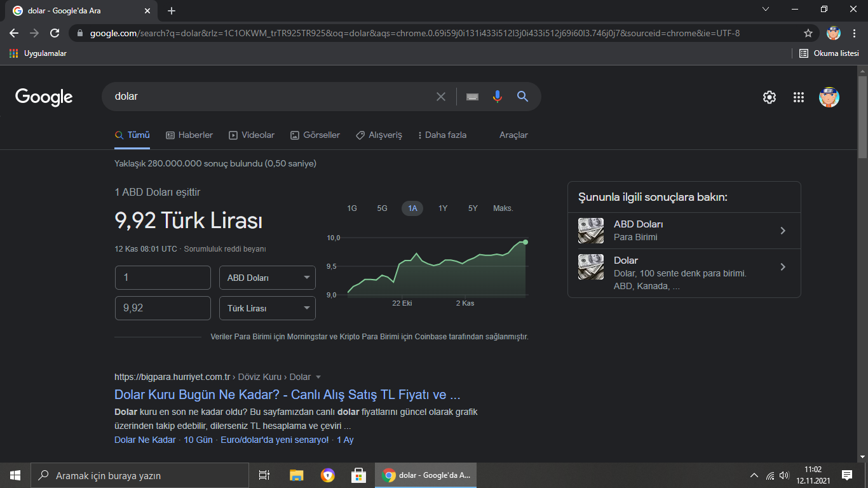Select the Tümü results tab
Viewport: 868px width, 488px height.
click(132, 135)
